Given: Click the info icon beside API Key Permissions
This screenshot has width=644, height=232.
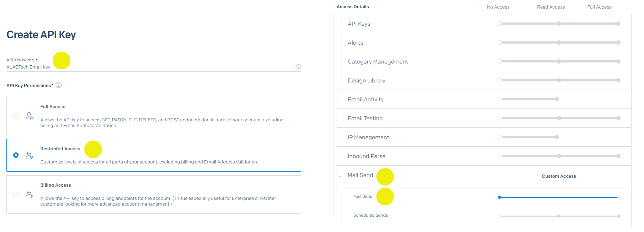Looking at the screenshot, I should click(x=59, y=85).
